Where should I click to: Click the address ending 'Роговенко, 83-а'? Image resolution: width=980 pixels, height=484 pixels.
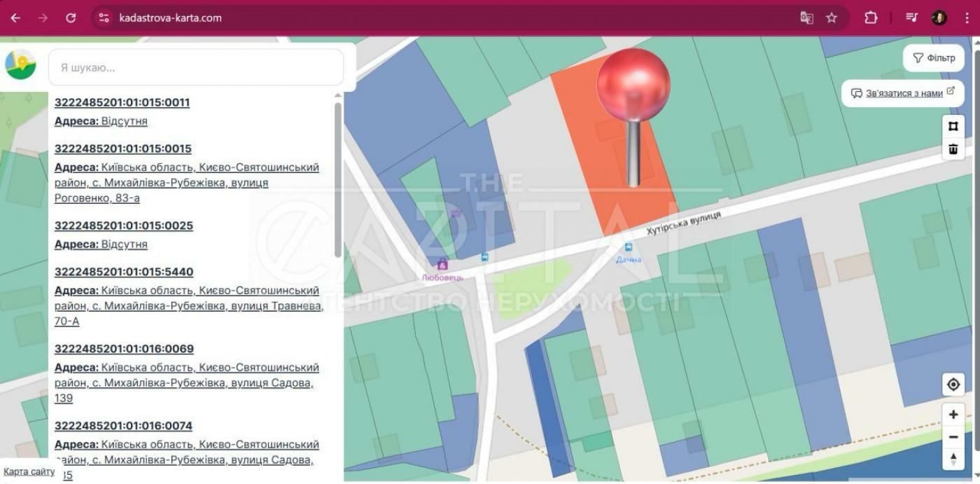pos(187,183)
